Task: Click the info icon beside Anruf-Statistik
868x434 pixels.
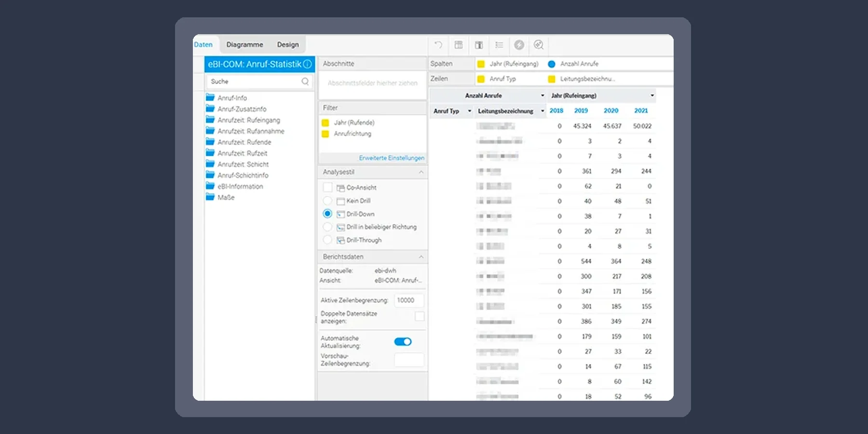Action: click(307, 64)
